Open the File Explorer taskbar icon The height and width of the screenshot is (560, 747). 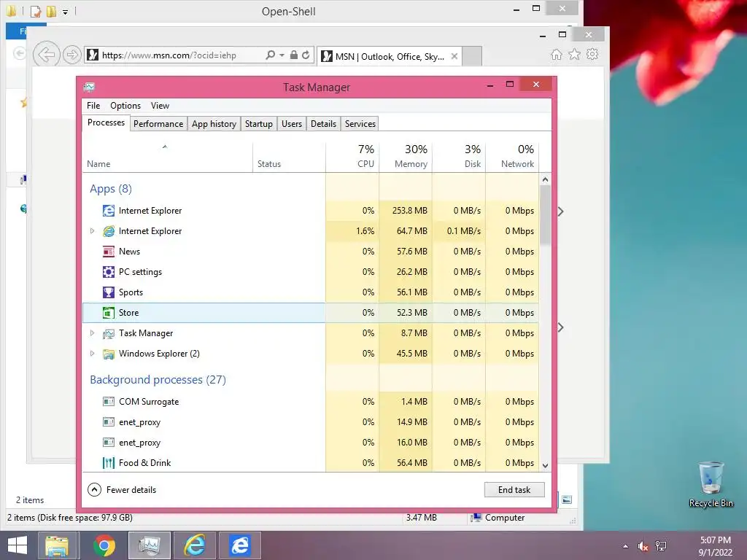(x=57, y=545)
